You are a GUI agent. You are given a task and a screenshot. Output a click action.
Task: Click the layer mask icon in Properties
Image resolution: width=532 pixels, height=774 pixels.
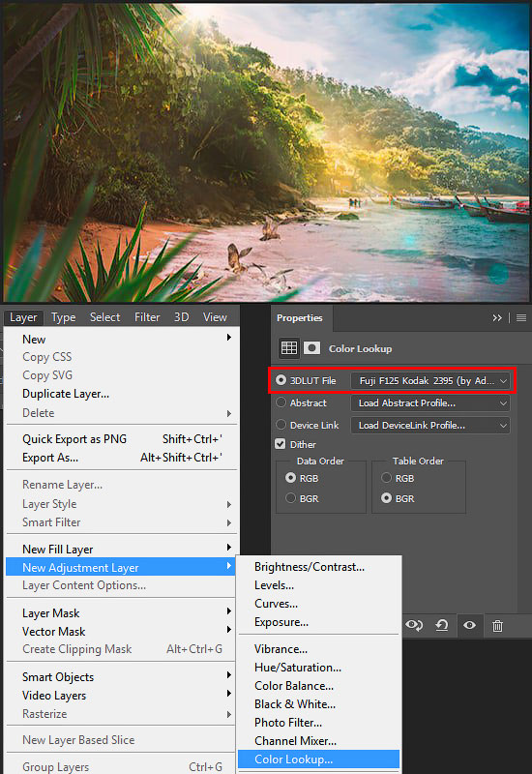tap(311, 348)
